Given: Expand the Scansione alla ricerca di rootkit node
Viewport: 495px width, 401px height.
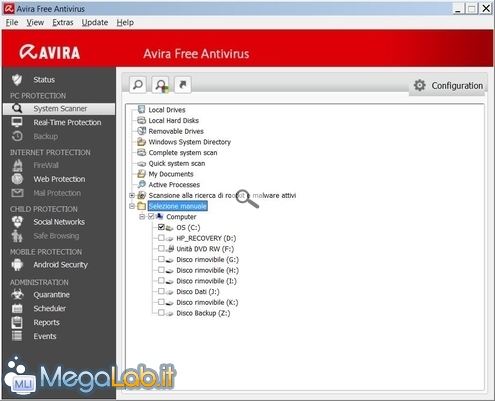Looking at the screenshot, I should point(132,195).
